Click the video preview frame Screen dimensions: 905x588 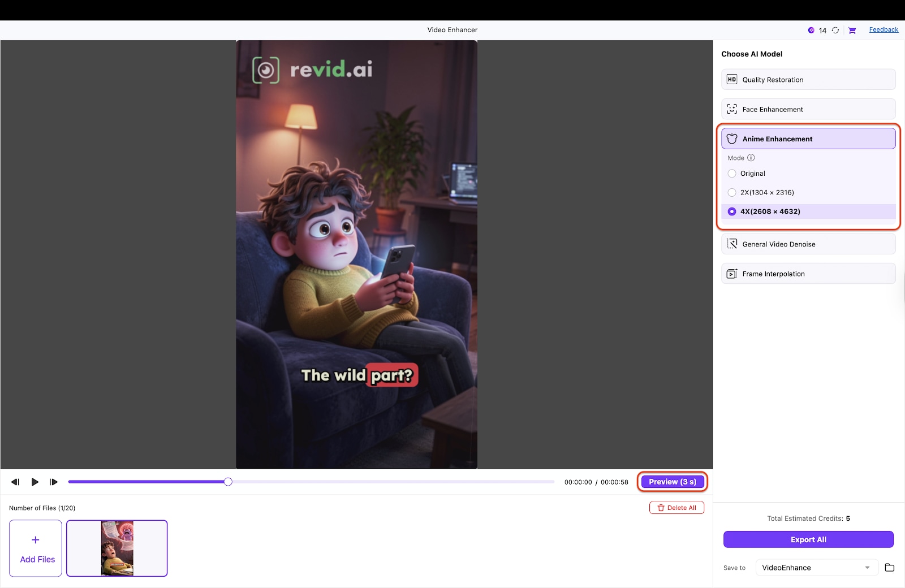pos(356,254)
